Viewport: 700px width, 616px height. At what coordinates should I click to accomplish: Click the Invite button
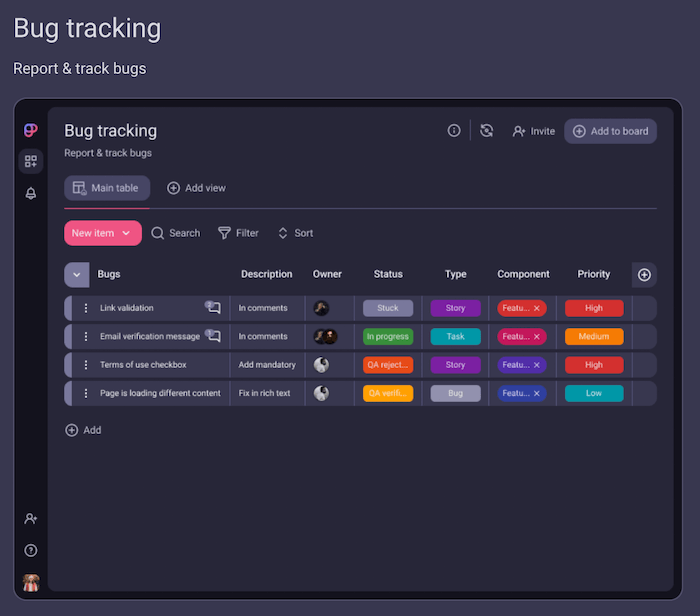(x=533, y=131)
